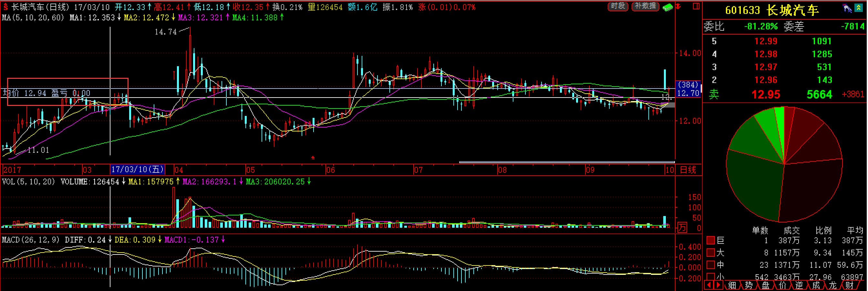Click the sell-1 price 12.95

point(766,94)
